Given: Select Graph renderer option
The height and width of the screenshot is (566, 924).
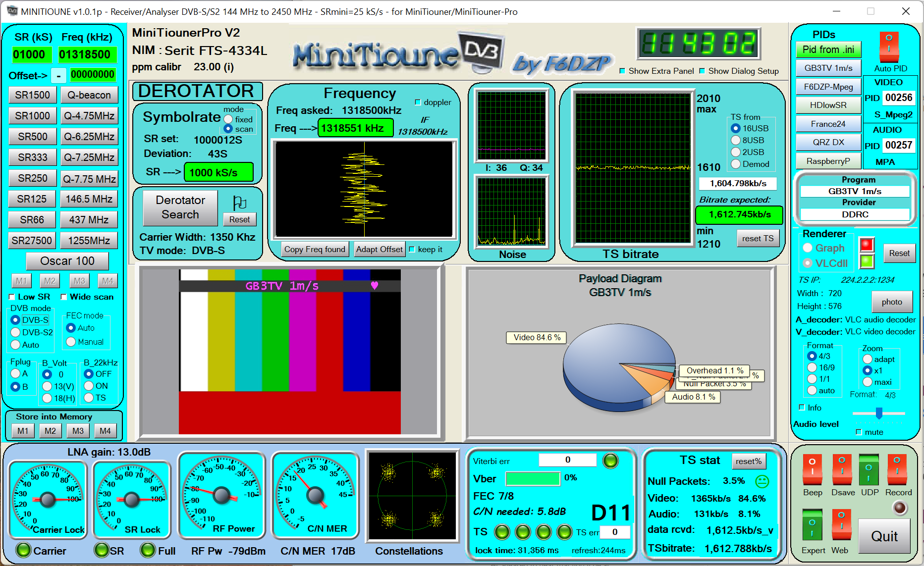Looking at the screenshot, I should (808, 248).
